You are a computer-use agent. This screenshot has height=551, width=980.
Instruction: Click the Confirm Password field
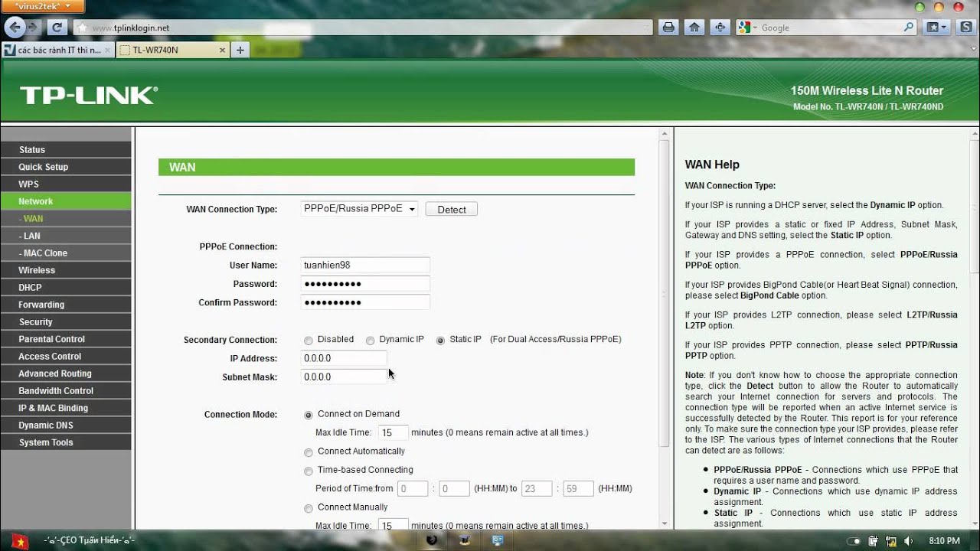point(365,302)
